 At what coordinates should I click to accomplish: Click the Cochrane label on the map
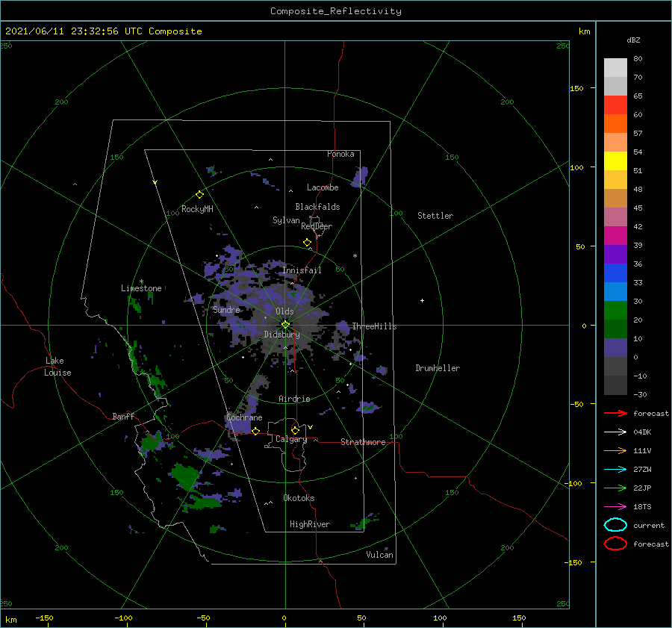(x=244, y=417)
